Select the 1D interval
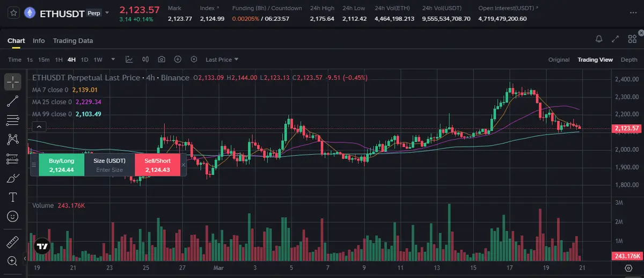This screenshot has height=278, width=644. [84, 60]
